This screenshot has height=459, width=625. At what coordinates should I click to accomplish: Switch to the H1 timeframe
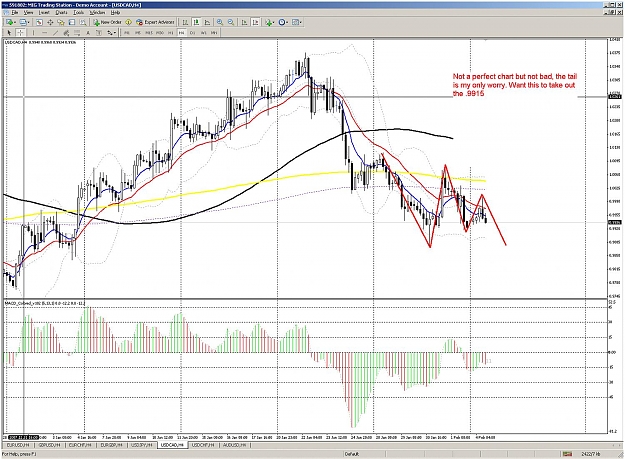coord(171,33)
